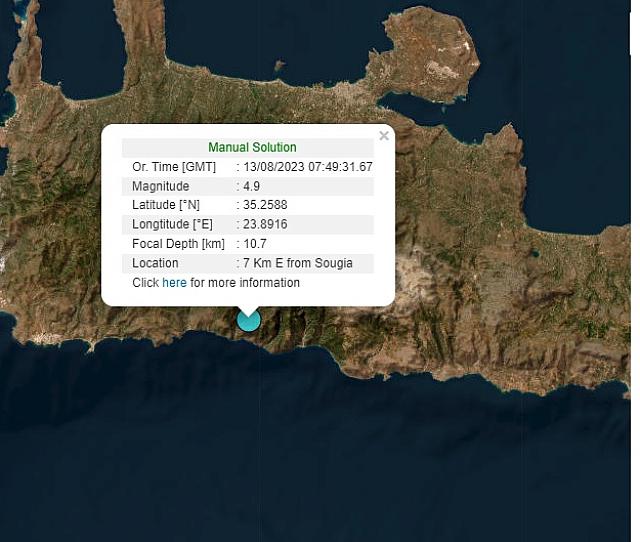Viewport: 640px width, 542px height.
Task: Select the origin time value 13/08/2023 07:49:31.67
Action: point(307,167)
